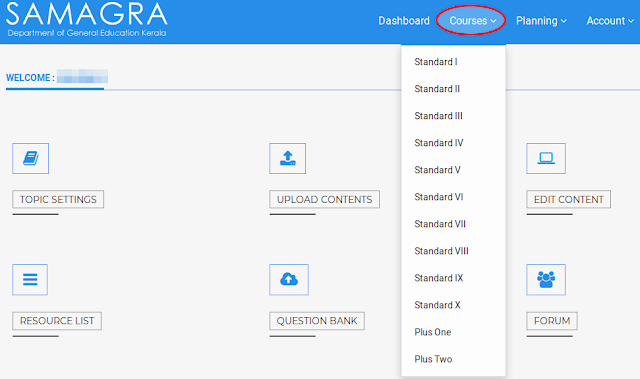Click the Resource List lines icon
The width and height of the screenshot is (640, 379).
click(x=30, y=279)
